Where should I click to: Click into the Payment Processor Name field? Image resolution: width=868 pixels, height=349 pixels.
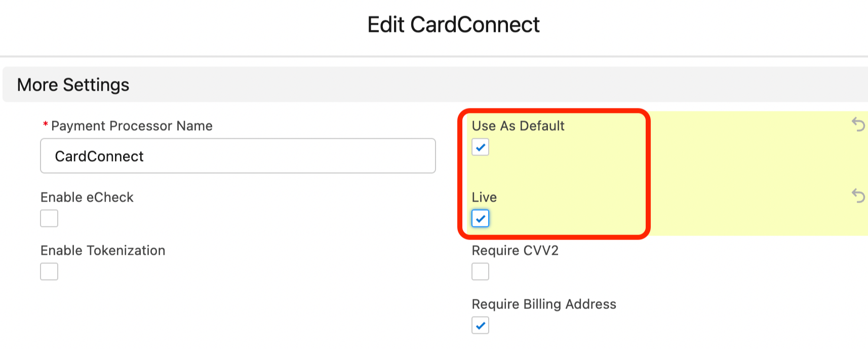238,156
